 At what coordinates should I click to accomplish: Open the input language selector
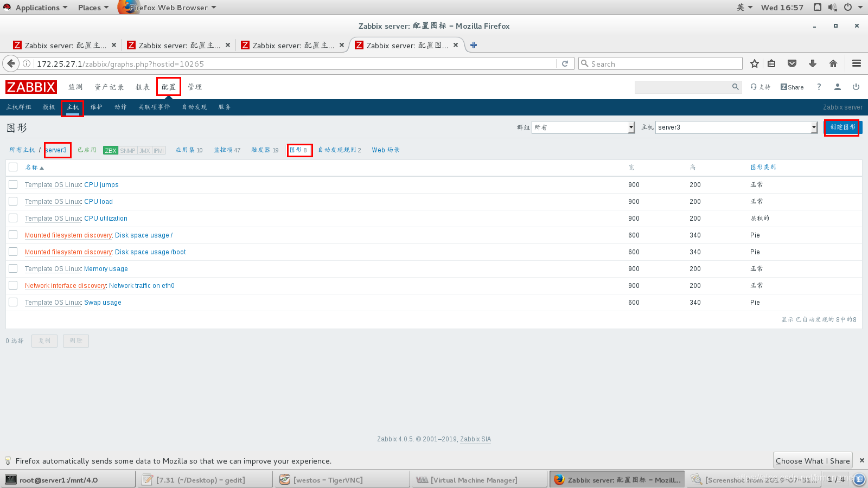744,7
